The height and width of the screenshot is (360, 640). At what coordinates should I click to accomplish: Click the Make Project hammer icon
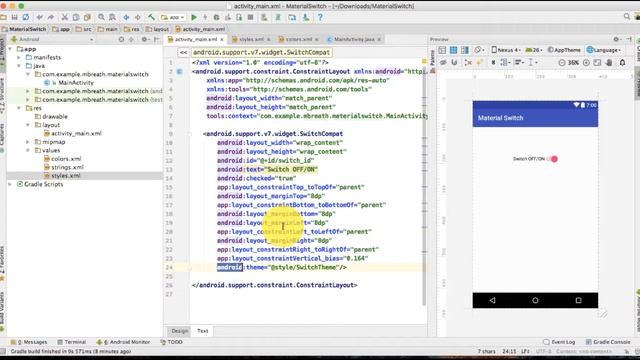point(151,17)
